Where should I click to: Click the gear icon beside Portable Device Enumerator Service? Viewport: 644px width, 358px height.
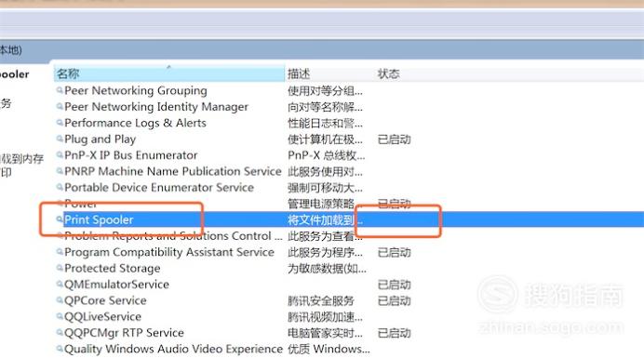(x=60, y=188)
